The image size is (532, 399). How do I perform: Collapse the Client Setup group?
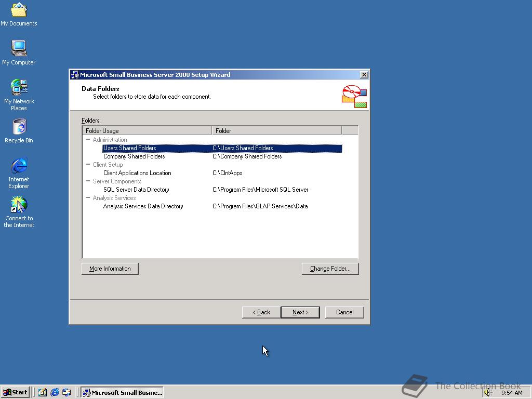tap(88, 164)
